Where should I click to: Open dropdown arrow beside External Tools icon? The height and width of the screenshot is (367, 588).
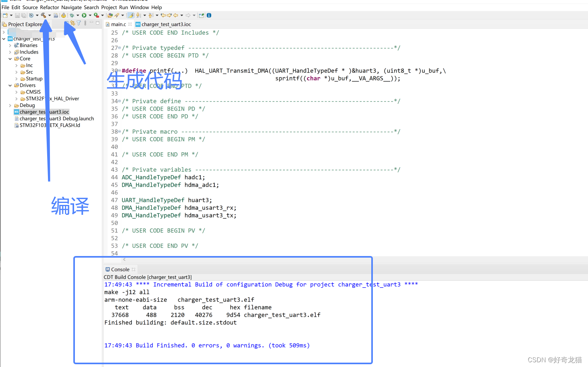pyautogui.click(x=102, y=15)
